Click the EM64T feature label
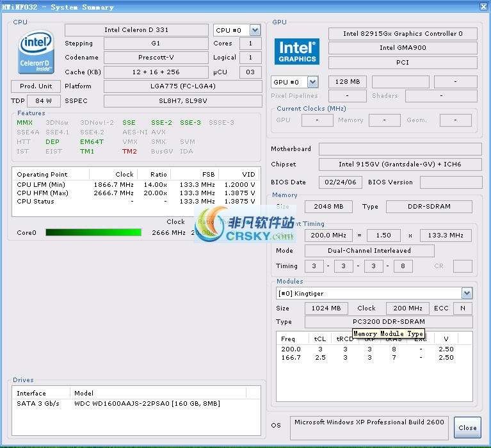The width and height of the screenshot is (491, 448). point(92,142)
